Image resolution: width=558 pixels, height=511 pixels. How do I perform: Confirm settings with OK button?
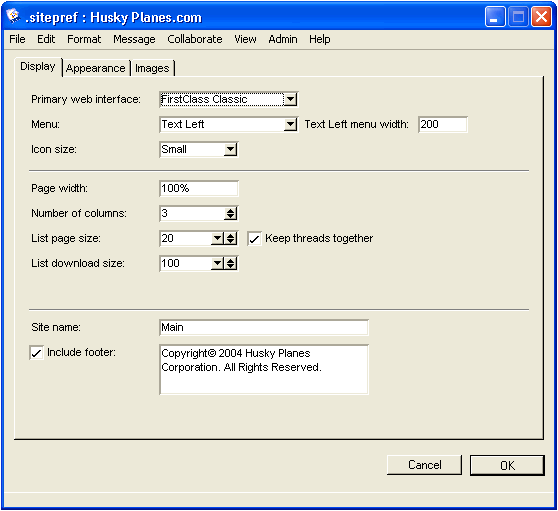pos(507,465)
